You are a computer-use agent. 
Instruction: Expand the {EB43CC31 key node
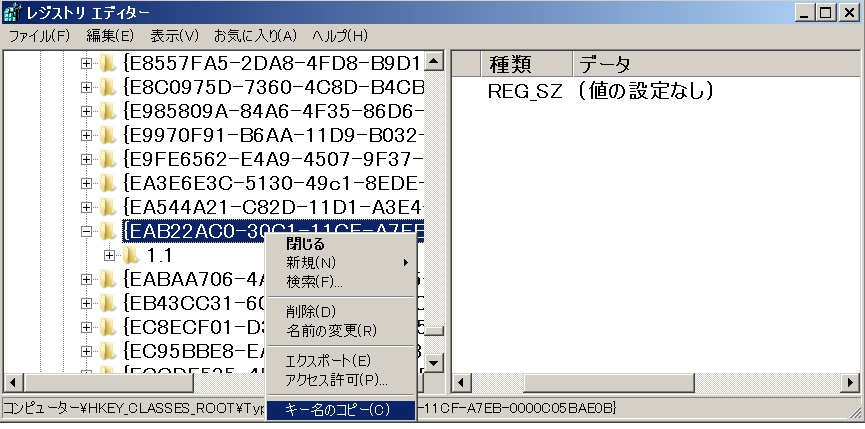click(86, 303)
